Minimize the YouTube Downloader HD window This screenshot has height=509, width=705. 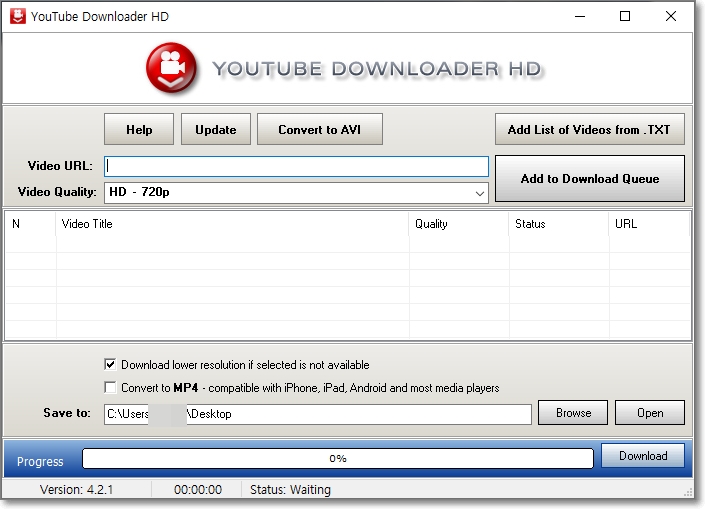point(580,17)
